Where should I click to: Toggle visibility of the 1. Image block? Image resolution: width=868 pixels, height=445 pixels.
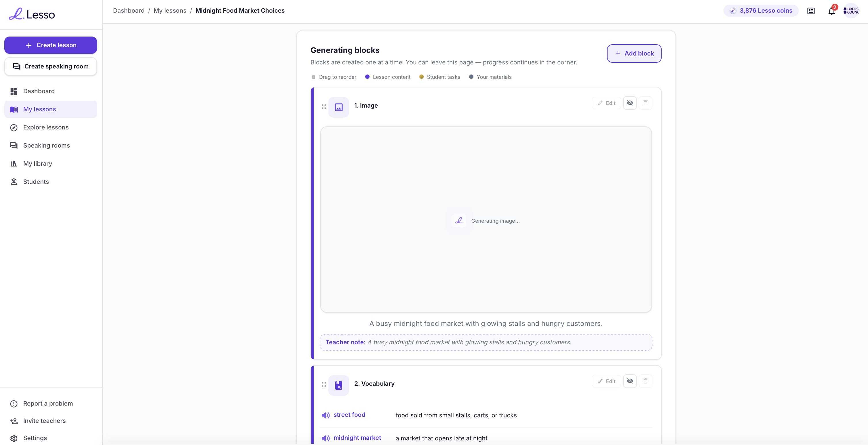[630, 103]
